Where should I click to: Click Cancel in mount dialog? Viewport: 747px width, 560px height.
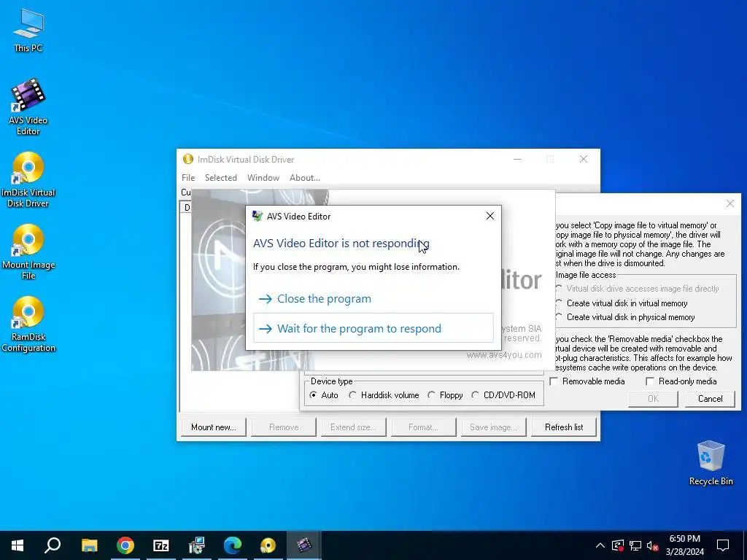[x=710, y=399]
